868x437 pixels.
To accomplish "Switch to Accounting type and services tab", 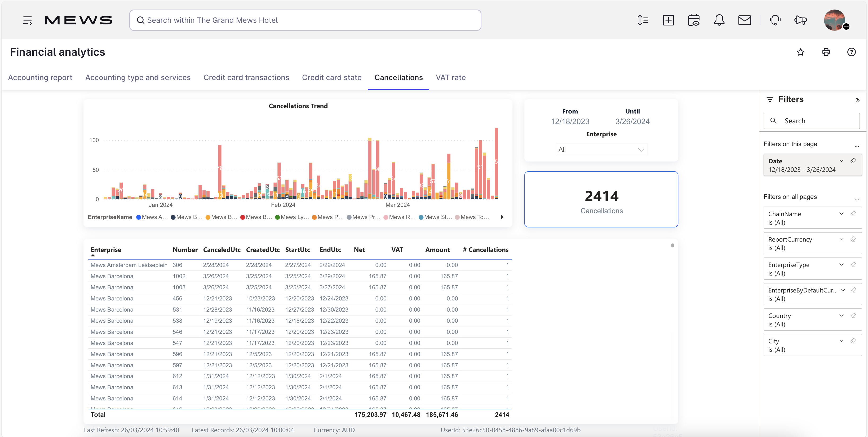I will click(x=138, y=77).
